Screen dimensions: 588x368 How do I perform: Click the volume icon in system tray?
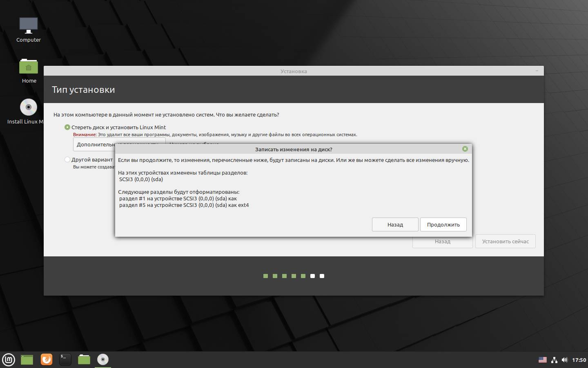(564, 360)
